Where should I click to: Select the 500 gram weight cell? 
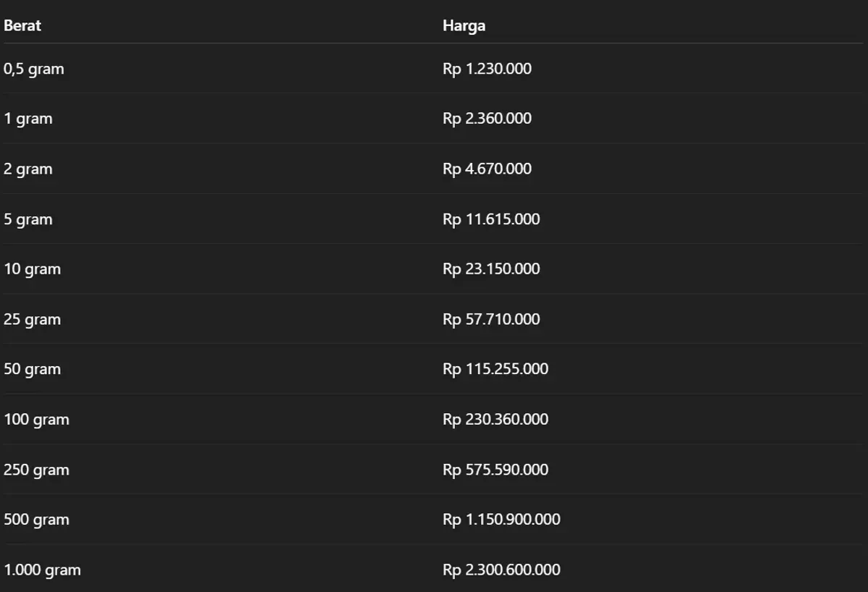click(x=37, y=520)
